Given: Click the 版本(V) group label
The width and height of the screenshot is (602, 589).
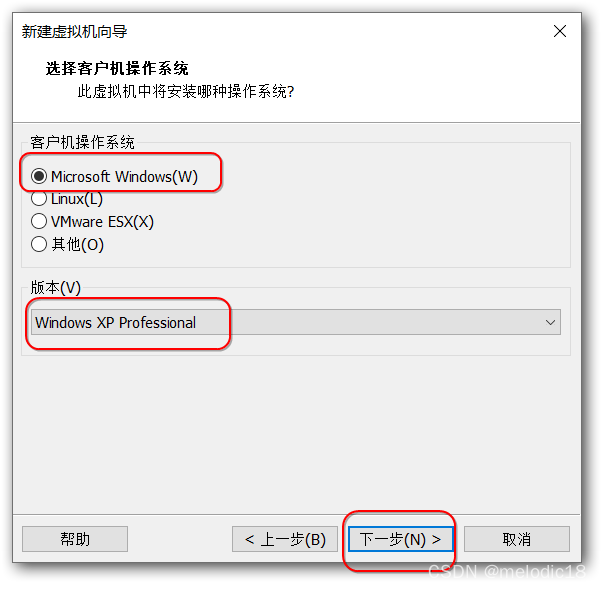Looking at the screenshot, I should coord(56,288).
